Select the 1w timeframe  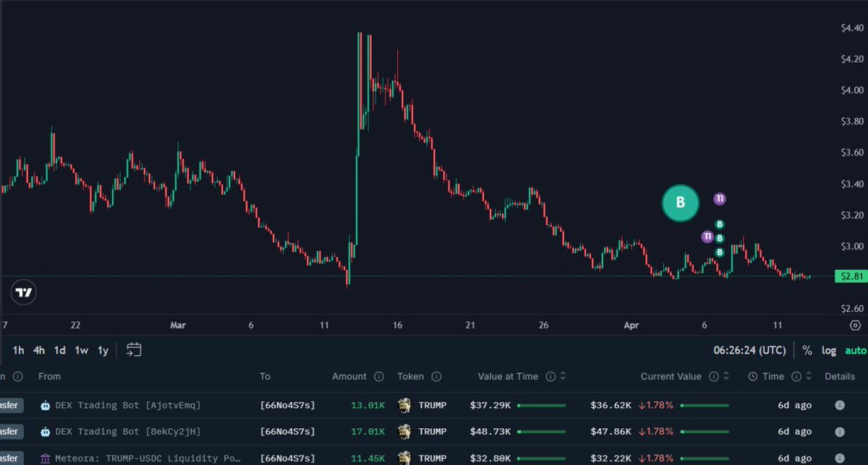[82, 351]
